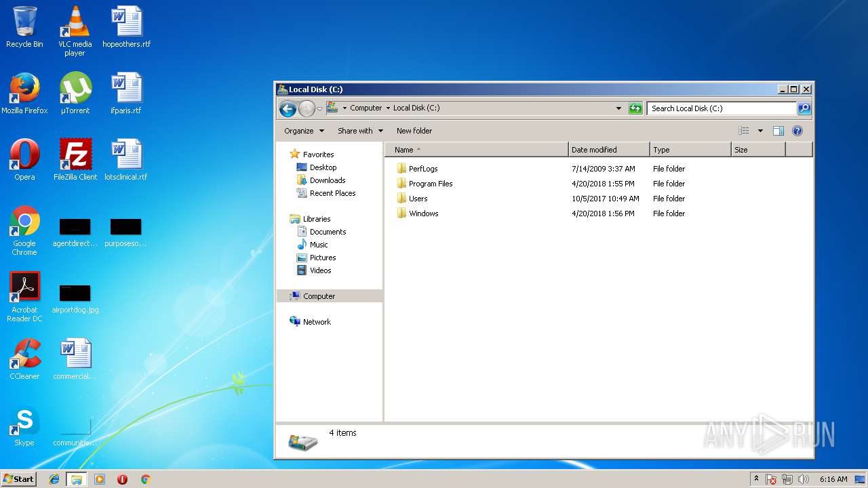Select agentdirect file thumbnail on desktop
The image size is (868, 488).
(75, 232)
